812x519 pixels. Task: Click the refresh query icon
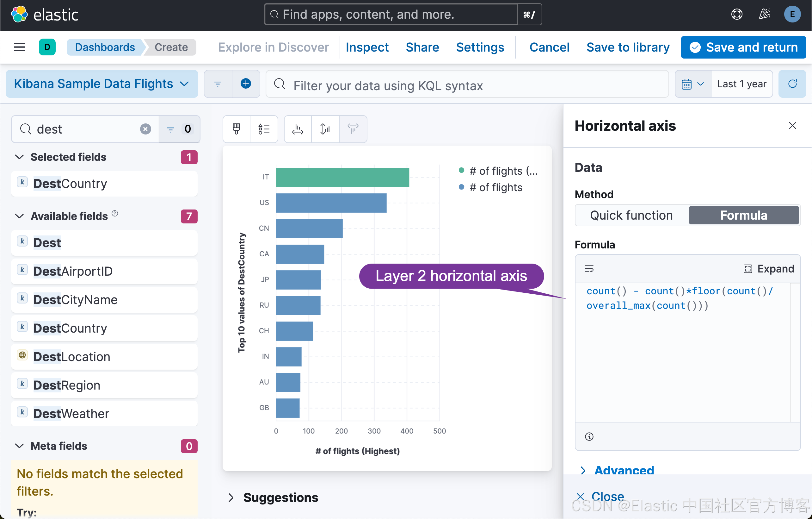(x=792, y=84)
